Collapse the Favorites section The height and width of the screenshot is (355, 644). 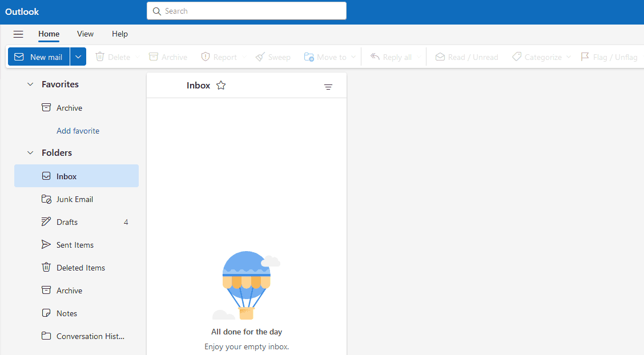coord(30,84)
